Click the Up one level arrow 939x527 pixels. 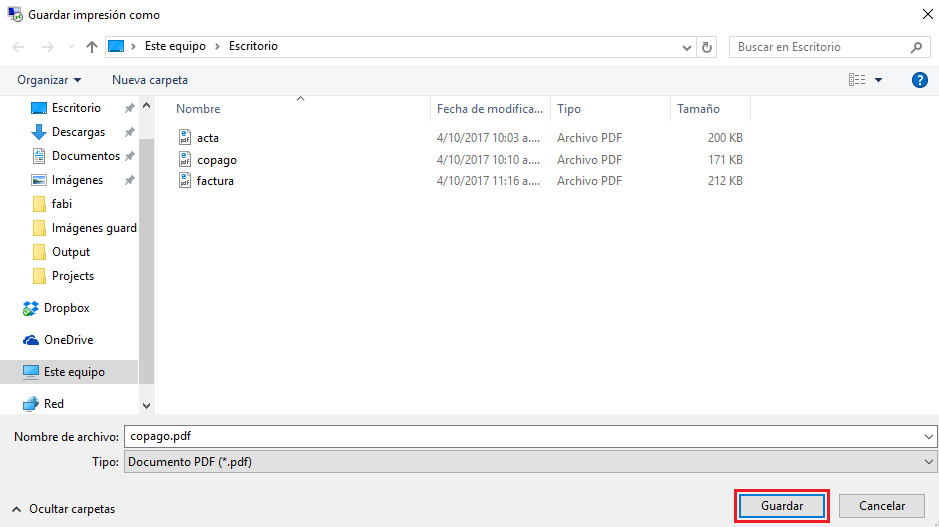[x=92, y=47]
